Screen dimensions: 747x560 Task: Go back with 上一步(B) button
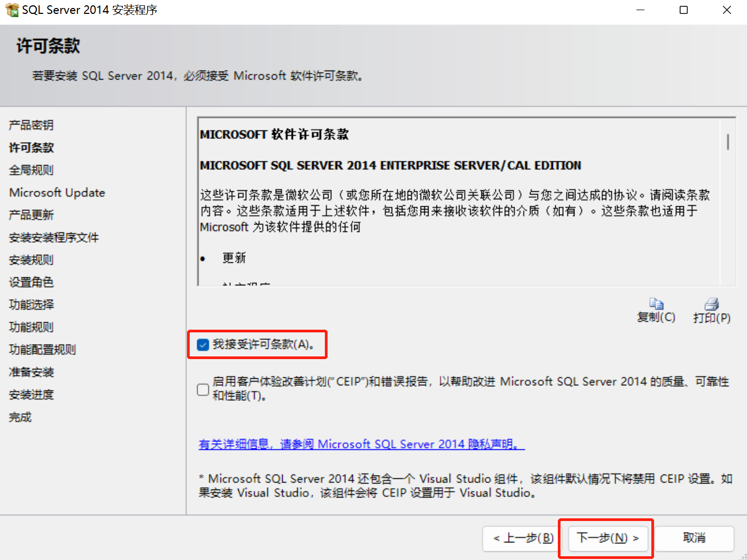[x=523, y=538]
